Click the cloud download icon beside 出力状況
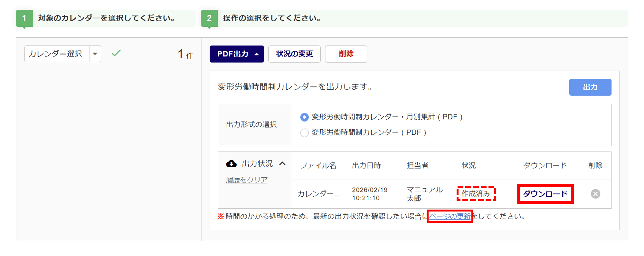This screenshot has height=256, width=644. tap(231, 164)
